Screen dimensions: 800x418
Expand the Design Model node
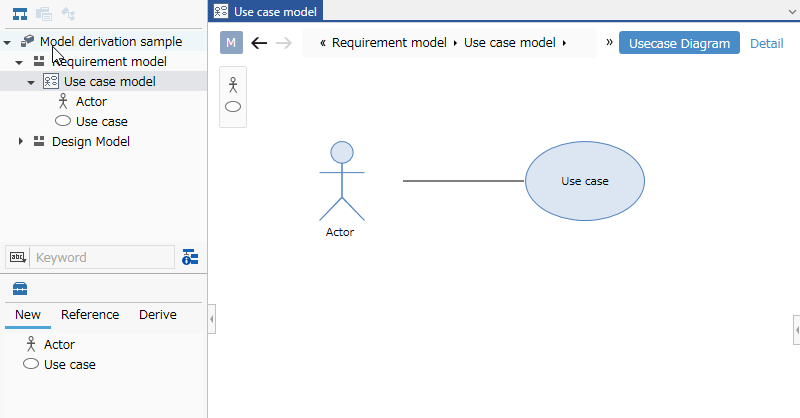[20, 141]
